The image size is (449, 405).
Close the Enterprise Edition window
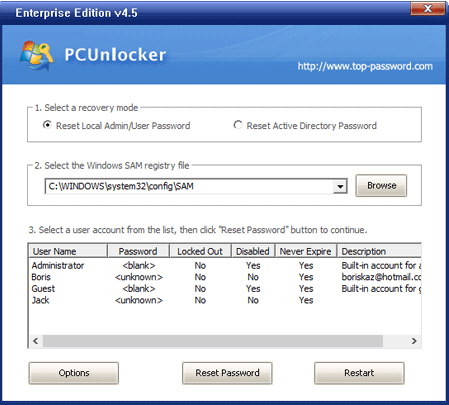coord(428,8)
